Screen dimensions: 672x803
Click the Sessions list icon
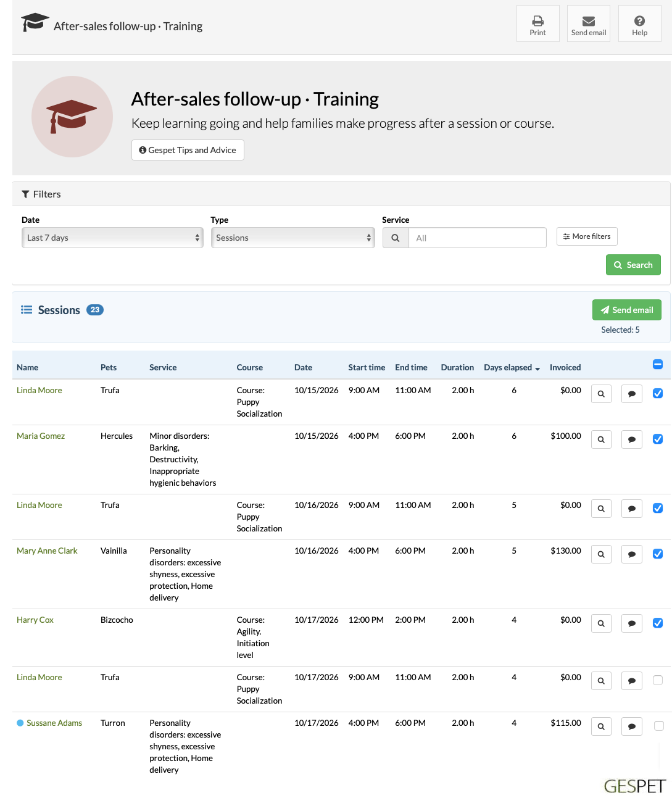pyautogui.click(x=27, y=310)
